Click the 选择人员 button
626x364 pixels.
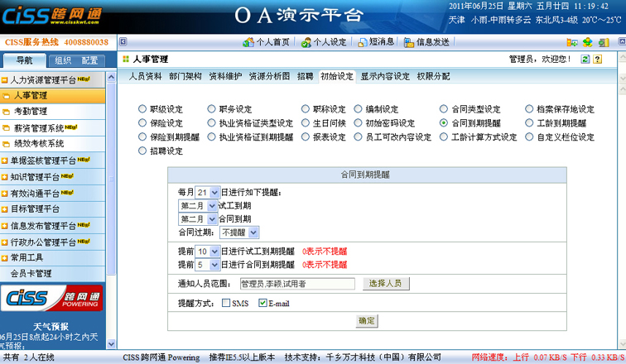(385, 284)
